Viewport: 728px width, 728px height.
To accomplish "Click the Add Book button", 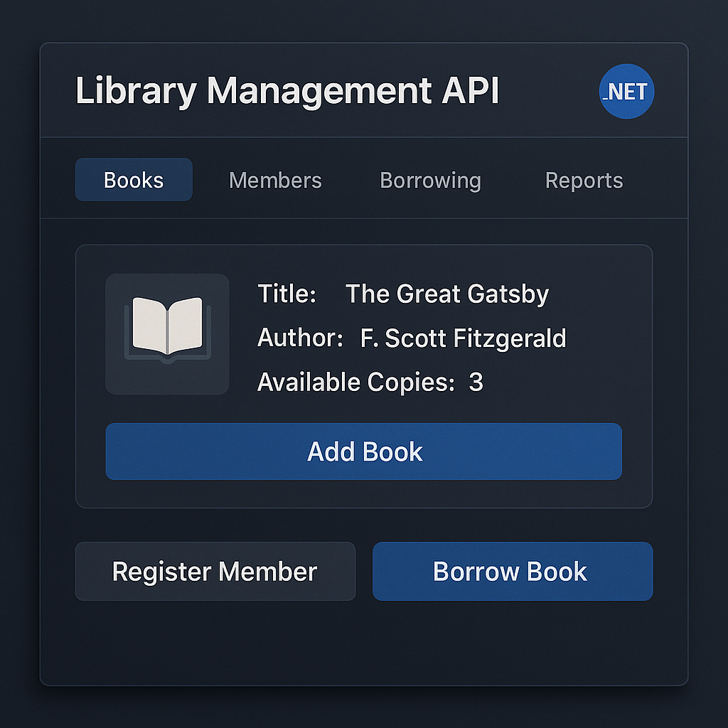I will [x=363, y=451].
